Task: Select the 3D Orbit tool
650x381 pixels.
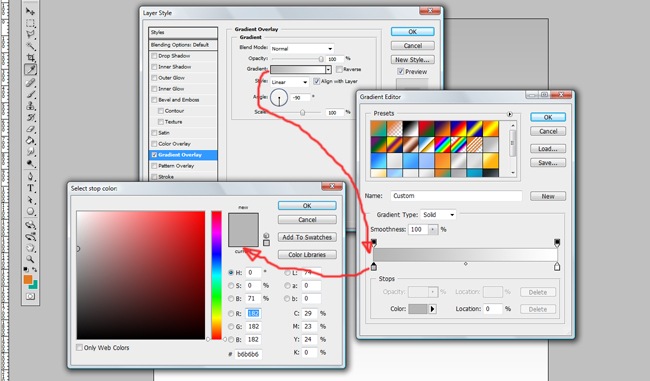Action: pyautogui.click(x=30, y=237)
